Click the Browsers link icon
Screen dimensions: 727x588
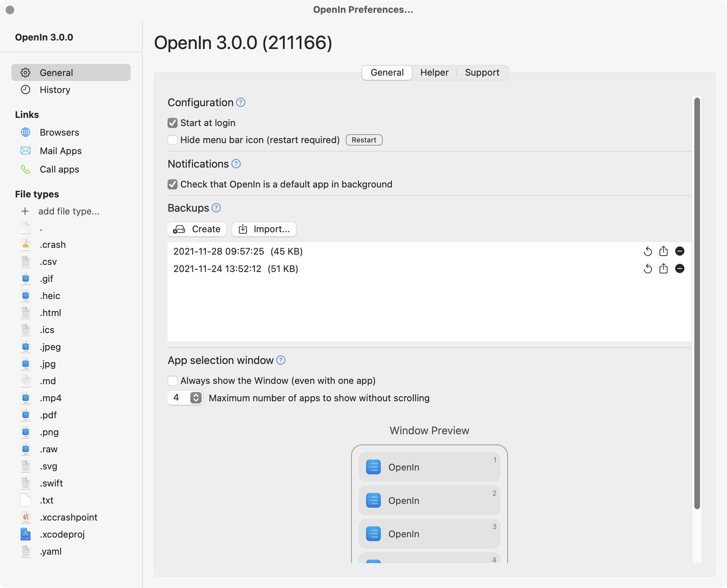[x=25, y=132]
